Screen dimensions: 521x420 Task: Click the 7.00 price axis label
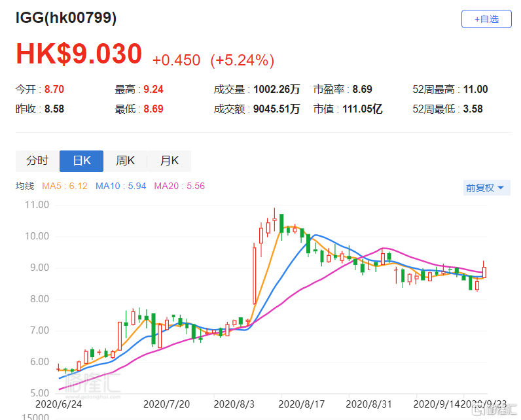click(39, 330)
